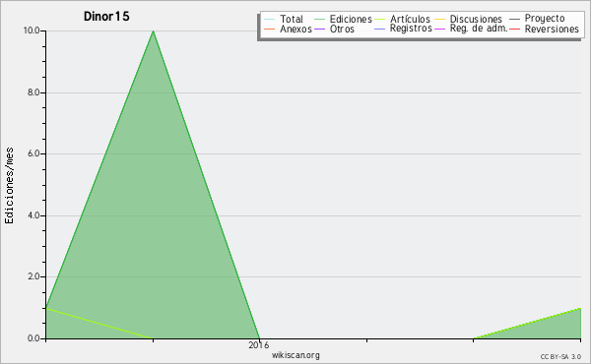
Task: Click the chart title Dinor15
Action: point(106,16)
